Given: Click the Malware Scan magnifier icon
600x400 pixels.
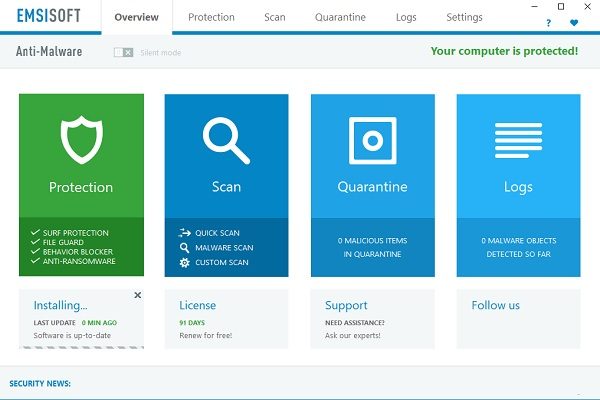Looking at the screenshot, I should [x=184, y=248].
